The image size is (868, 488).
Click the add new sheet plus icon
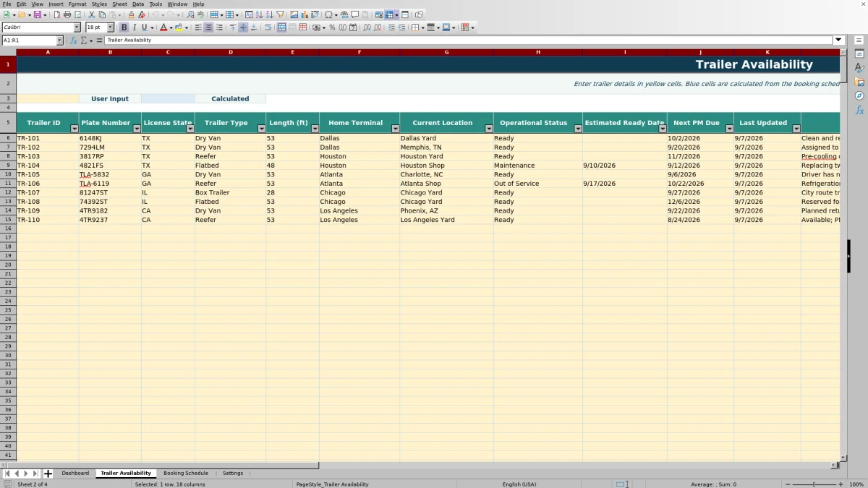pos(48,474)
